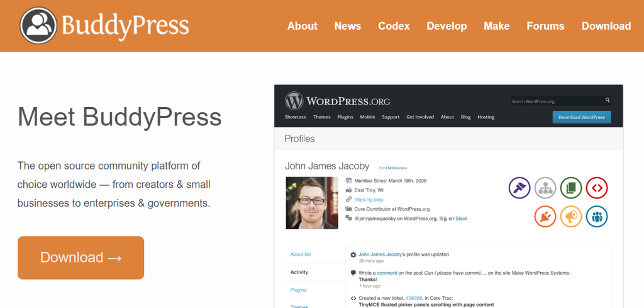The width and height of the screenshot is (644, 308).
Task: Open the Codex navigation link
Action: pos(394,26)
